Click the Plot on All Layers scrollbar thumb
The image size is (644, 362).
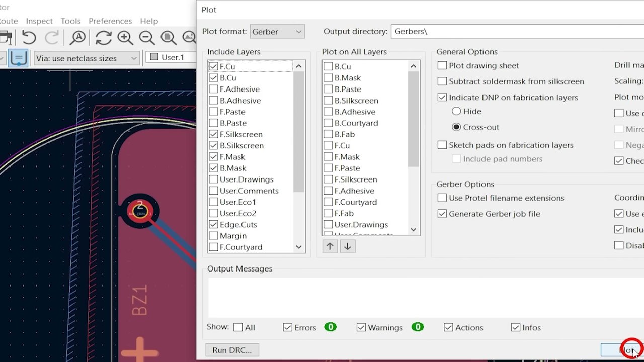tap(414, 120)
